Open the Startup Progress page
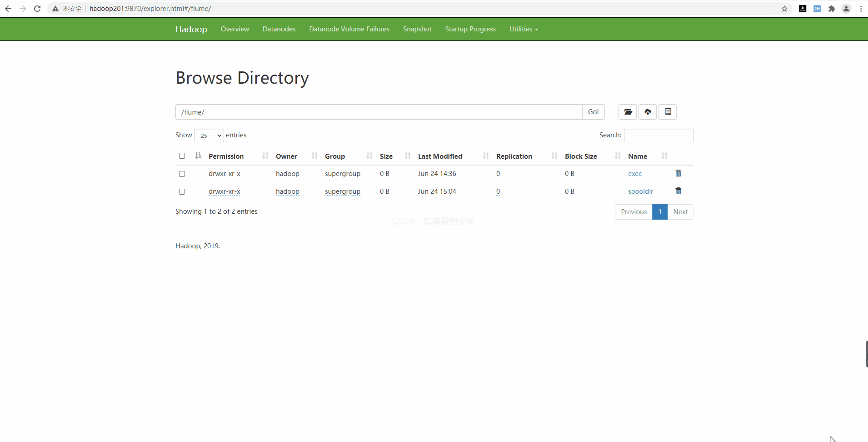This screenshot has height=442, width=868. [470, 29]
